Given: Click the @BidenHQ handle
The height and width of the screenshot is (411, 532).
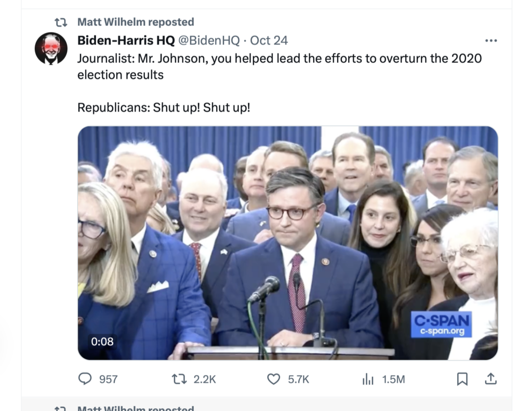Looking at the screenshot, I should coord(209,40).
